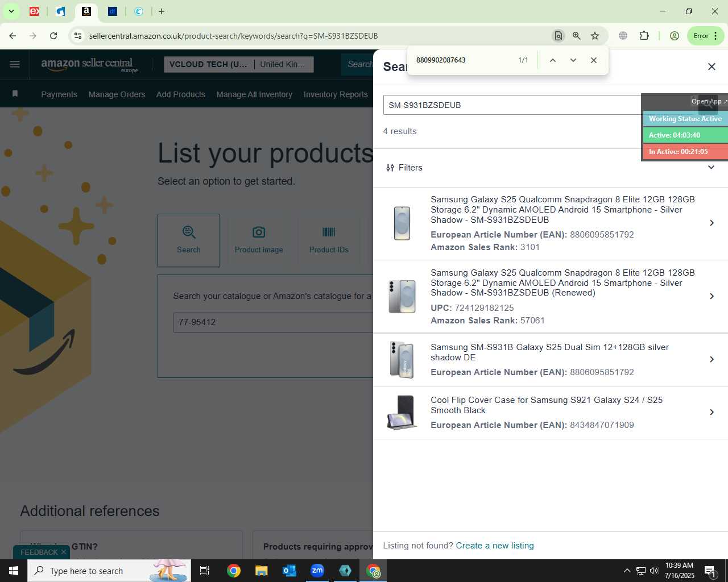Image resolution: width=728 pixels, height=582 pixels.
Task: Close the FEEDBACK tab
Action: pos(64,552)
